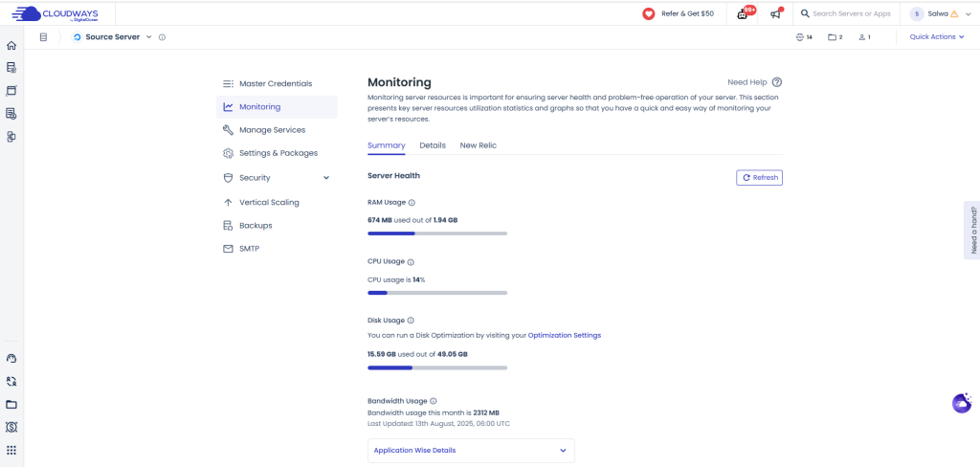Click the Cloudways logo
Viewport: 980px width, 467px height.
[55, 13]
